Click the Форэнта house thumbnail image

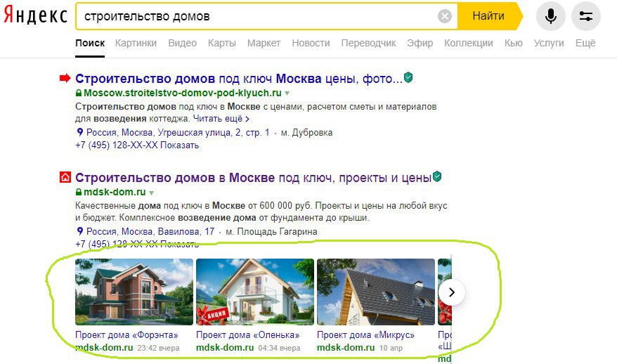pyautogui.click(x=134, y=292)
